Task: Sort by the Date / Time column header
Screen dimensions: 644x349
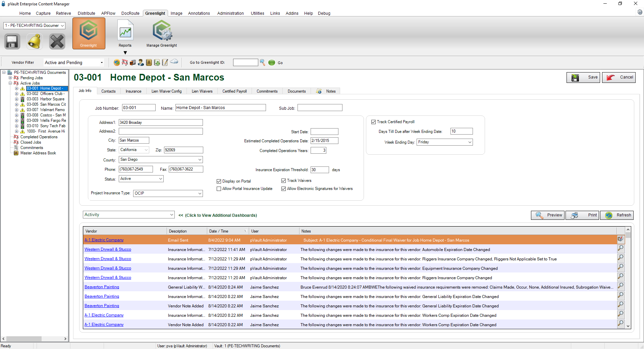Action: coord(228,231)
